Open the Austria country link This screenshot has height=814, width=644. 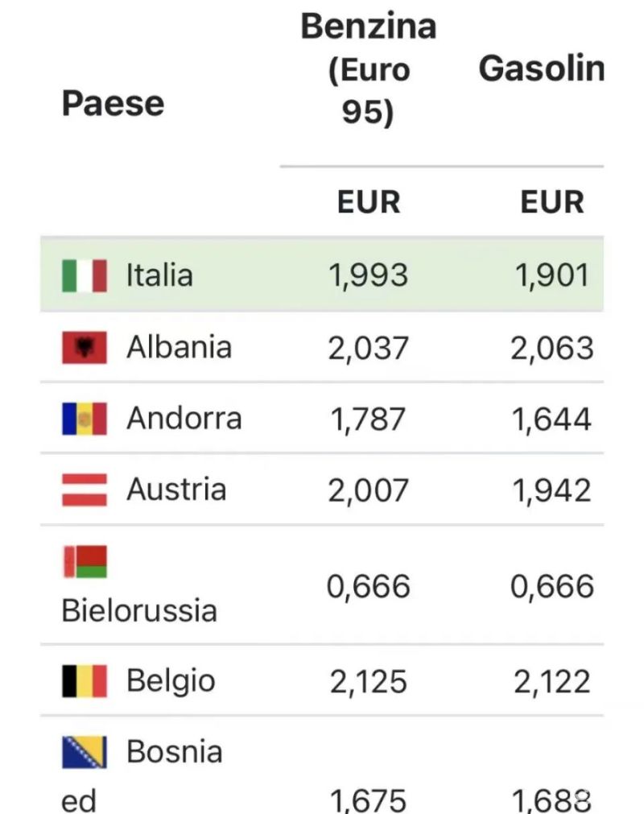(175, 490)
